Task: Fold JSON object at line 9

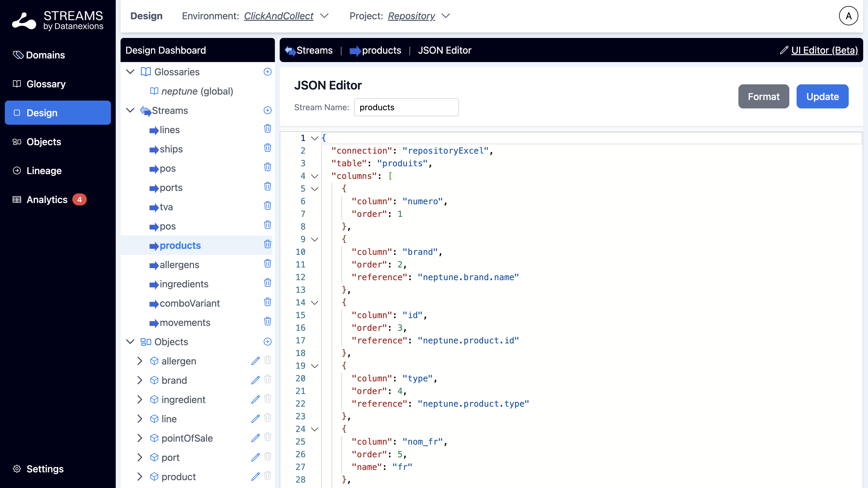Action: (x=315, y=239)
